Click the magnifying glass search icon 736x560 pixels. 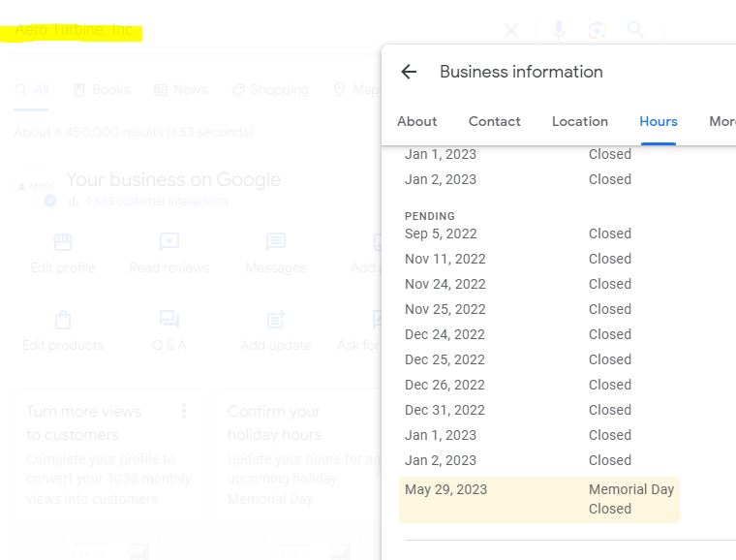636,30
